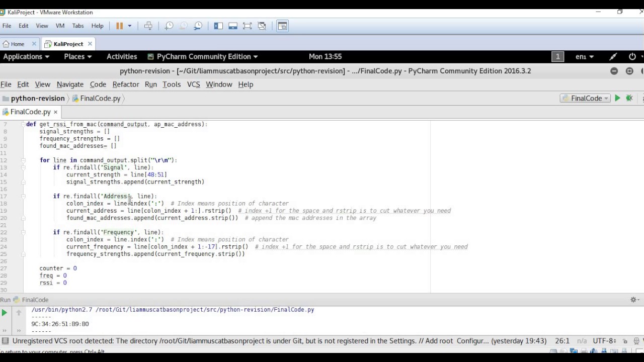This screenshot has width=644, height=362.
Task: Select workspace 1 indicator in top bar
Action: coord(557,57)
